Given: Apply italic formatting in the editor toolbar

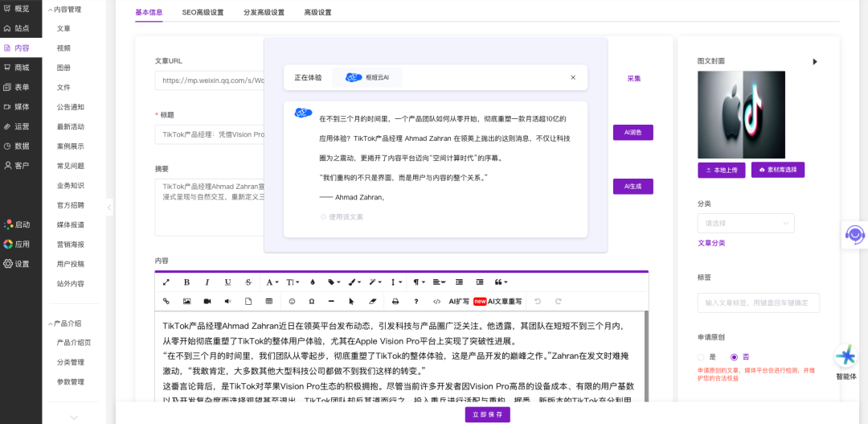Looking at the screenshot, I should pos(207,282).
